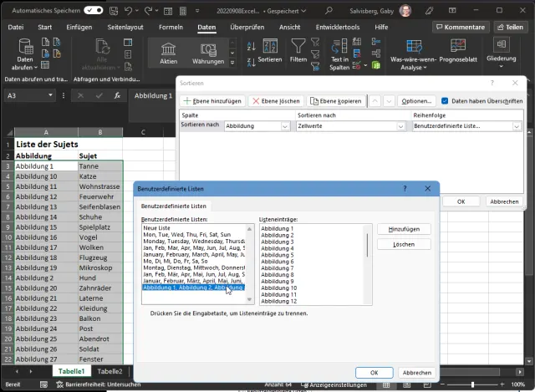The image size is (535, 392).
Task: Click help icon in Benutzerdefinierte Listen dialog
Action: click(x=405, y=190)
